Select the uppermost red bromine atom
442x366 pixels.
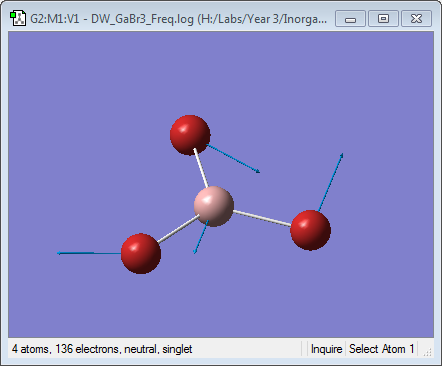[190, 135]
